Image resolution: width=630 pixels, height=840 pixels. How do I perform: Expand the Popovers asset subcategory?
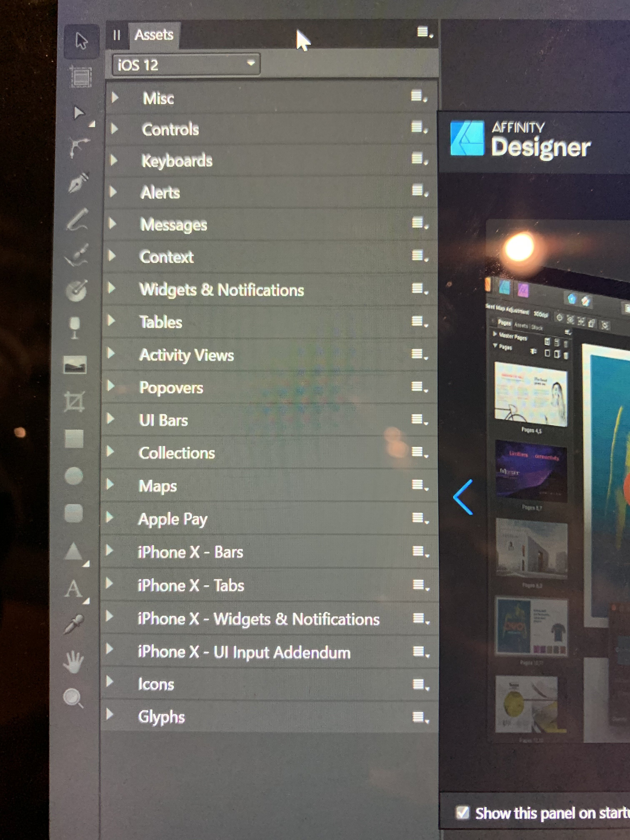click(110, 386)
